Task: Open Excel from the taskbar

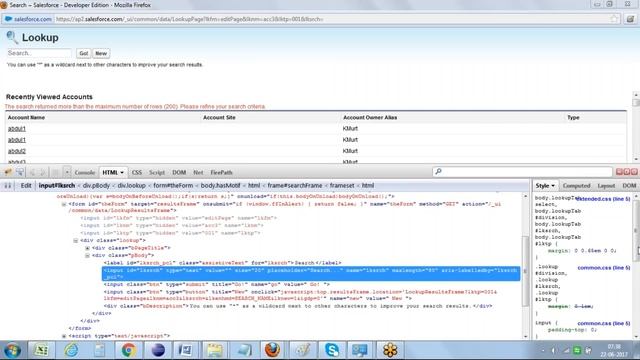Action: tap(41, 350)
